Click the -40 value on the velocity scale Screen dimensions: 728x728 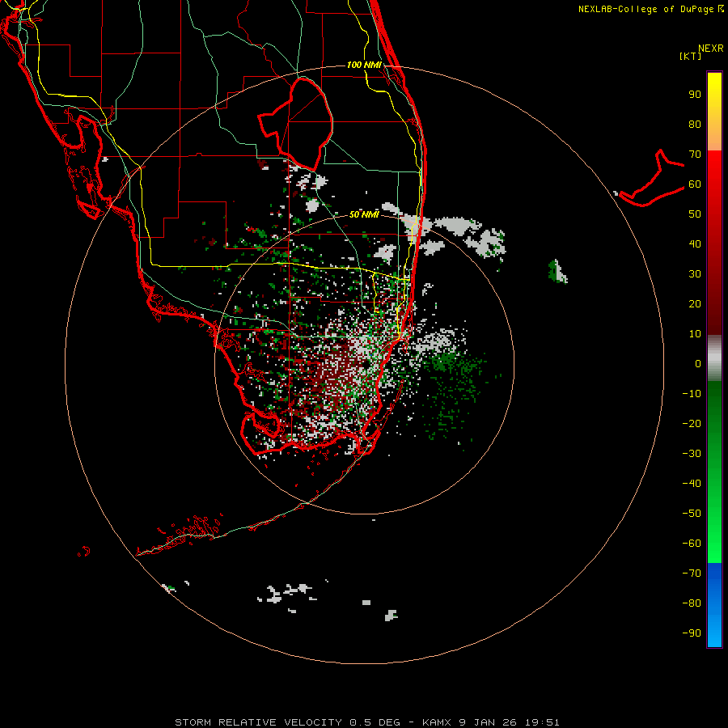click(x=692, y=484)
